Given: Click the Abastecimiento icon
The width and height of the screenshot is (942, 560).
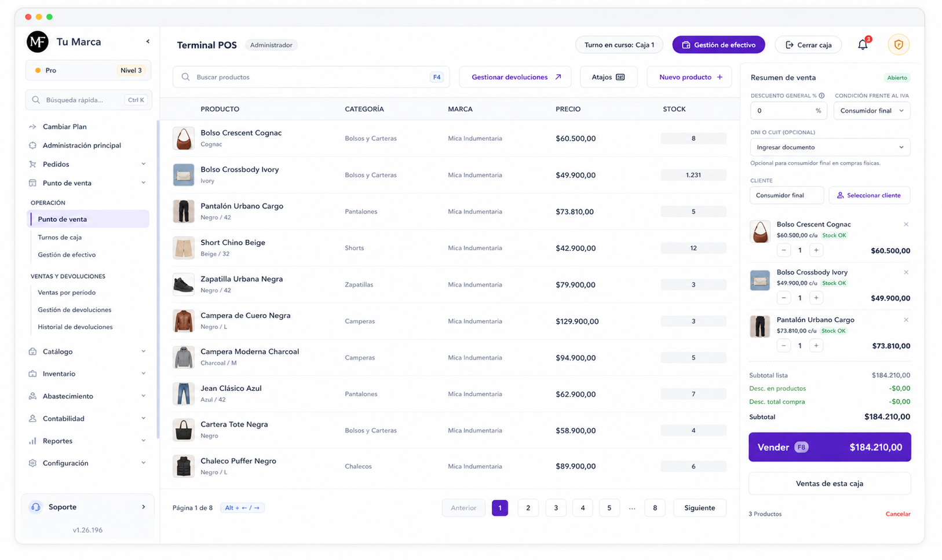Looking at the screenshot, I should point(32,396).
